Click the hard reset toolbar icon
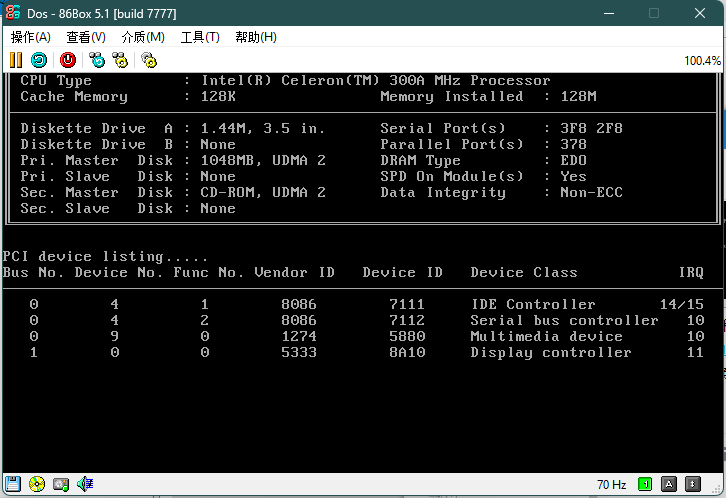Image resolution: width=726 pixels, height=498 pixels. (39, 60)
